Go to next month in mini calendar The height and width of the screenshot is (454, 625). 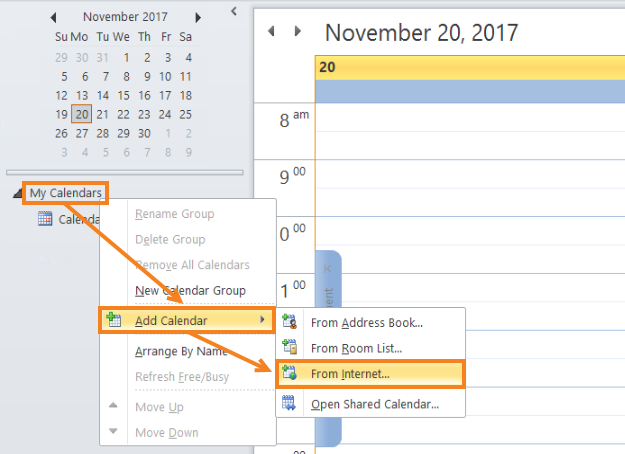point(198,18)
